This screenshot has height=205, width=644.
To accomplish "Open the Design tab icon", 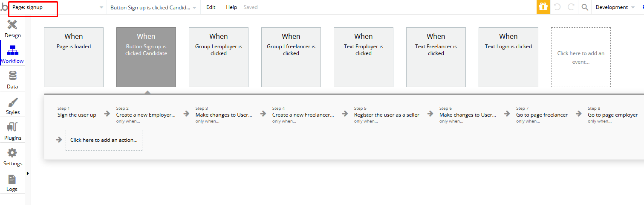I will (12, 24).
